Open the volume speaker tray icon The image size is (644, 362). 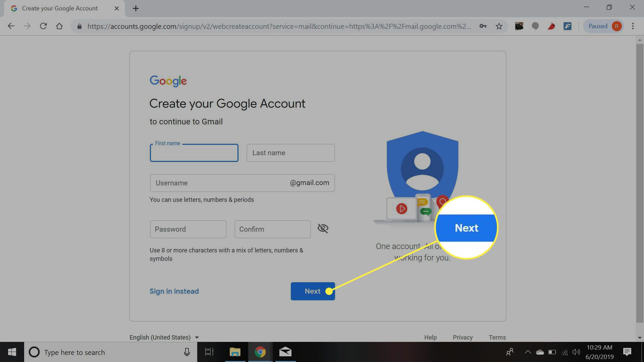pyautogui.click(x=576, y=352)
